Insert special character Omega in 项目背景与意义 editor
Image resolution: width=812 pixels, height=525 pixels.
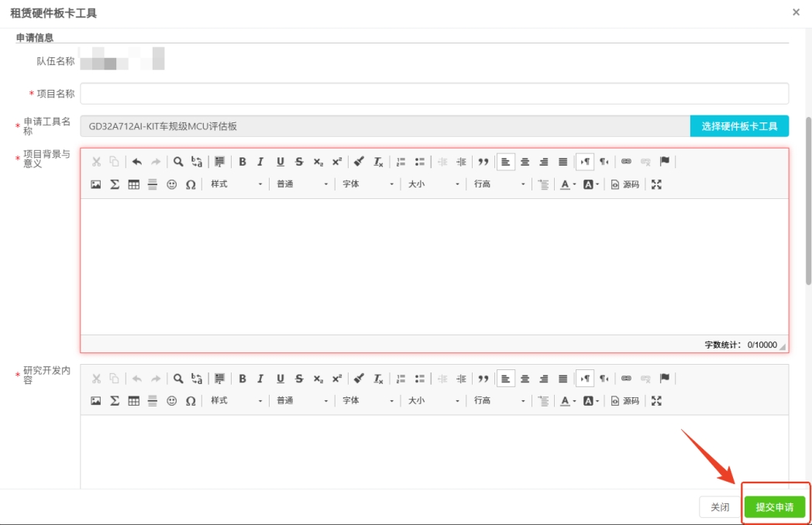(x=191, y=184)
